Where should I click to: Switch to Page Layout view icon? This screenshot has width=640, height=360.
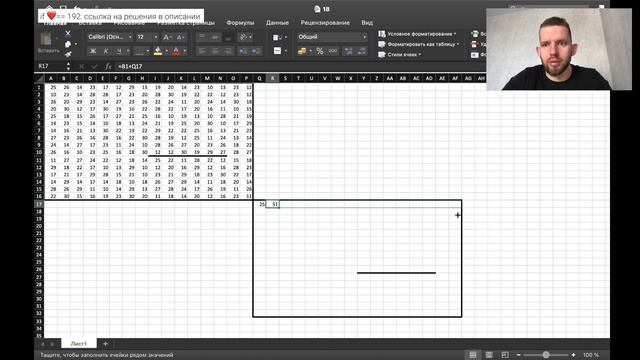point(489,355)
